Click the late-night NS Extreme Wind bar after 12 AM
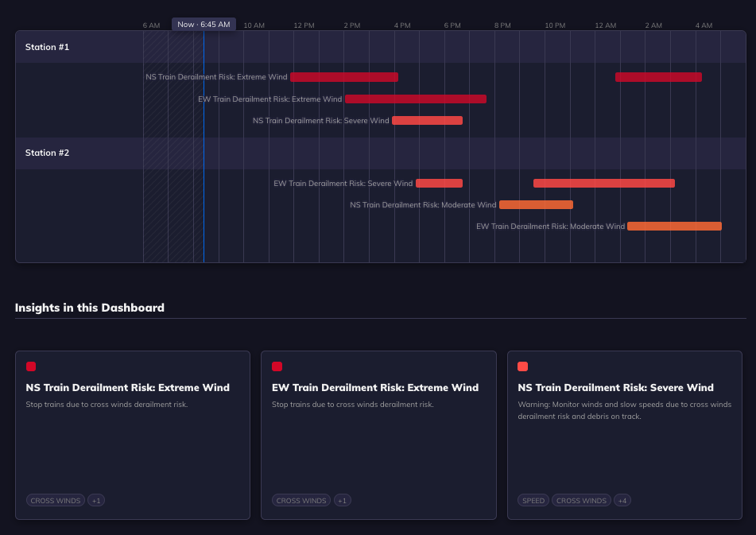 tap(658, 77)
